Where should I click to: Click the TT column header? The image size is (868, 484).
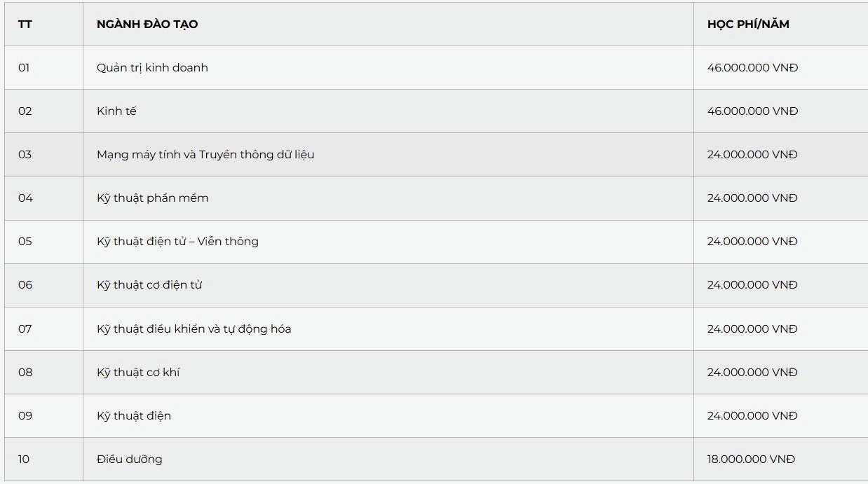point(25,25)
